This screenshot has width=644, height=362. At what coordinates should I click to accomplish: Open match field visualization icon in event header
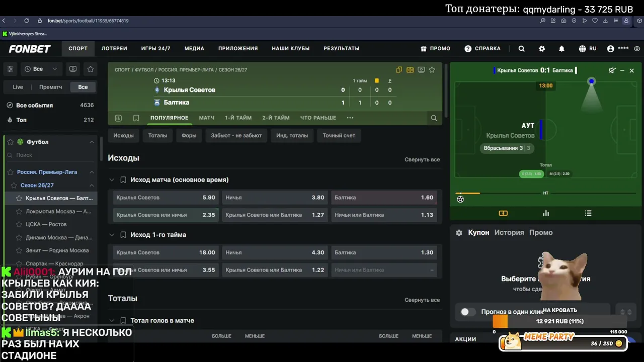pyautogui.click(x=410, y=70)
